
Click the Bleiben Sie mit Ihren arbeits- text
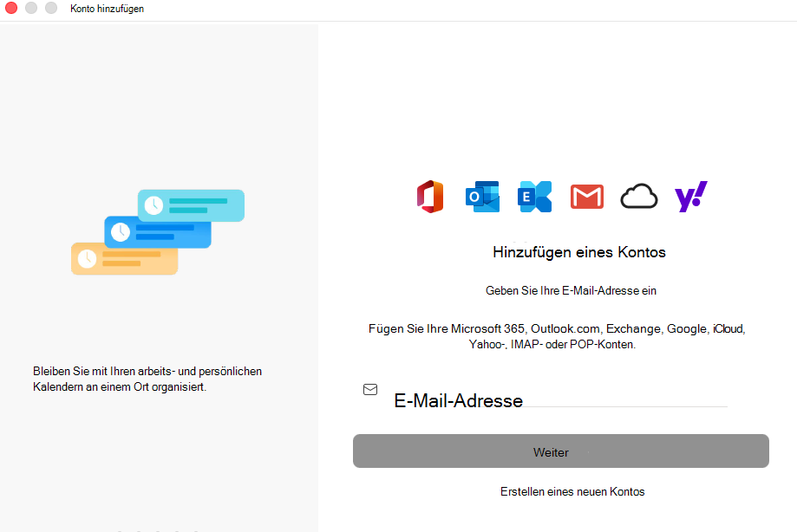click(147, 379)
